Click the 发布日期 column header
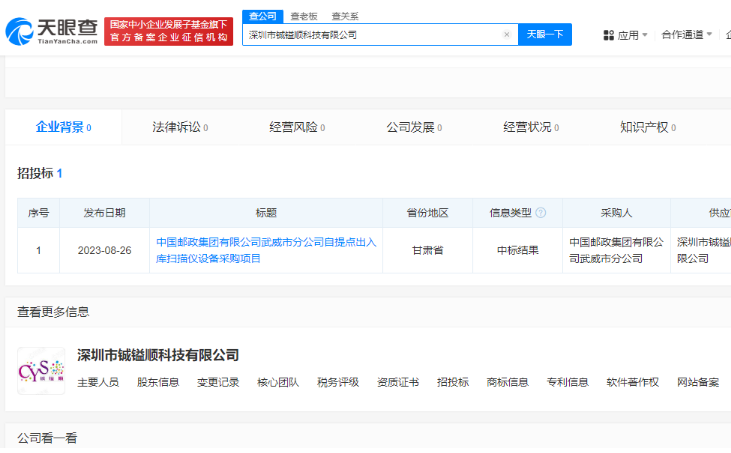This screenshot has width=731, height=453. [x=104, y=213]
